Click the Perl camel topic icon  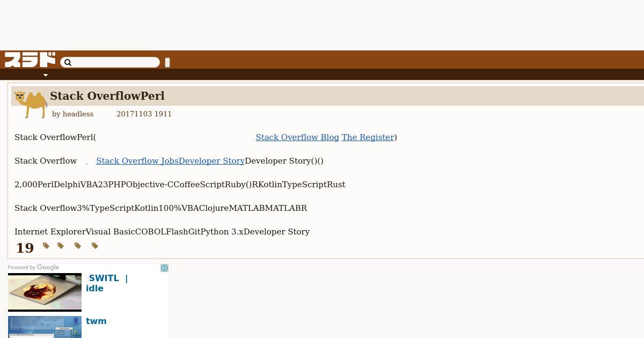click(x=31, y=105)
